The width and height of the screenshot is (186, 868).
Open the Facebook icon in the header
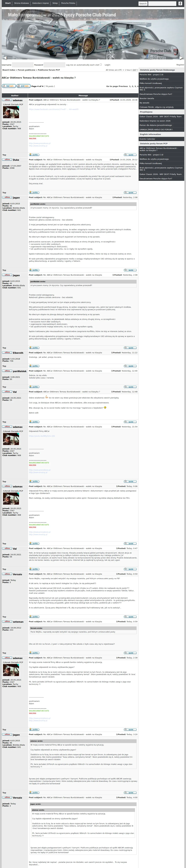(x=180, y=3)
